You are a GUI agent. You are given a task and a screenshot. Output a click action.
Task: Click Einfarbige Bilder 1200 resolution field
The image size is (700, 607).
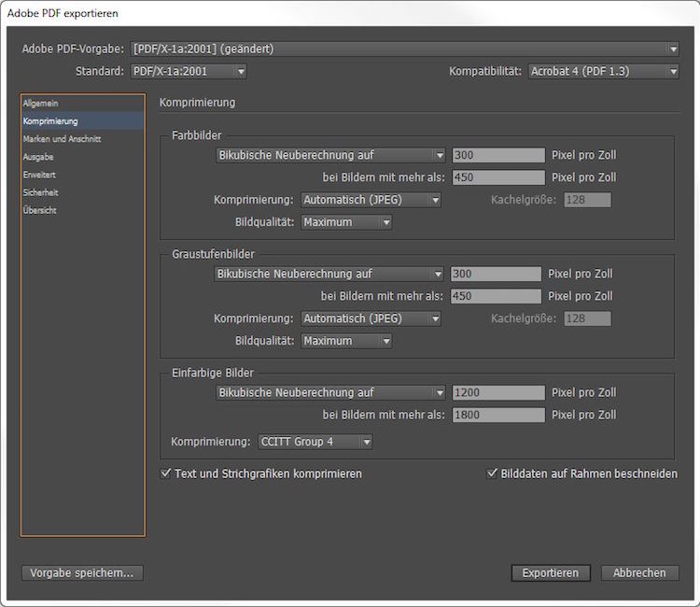click(x=498, y=392)
